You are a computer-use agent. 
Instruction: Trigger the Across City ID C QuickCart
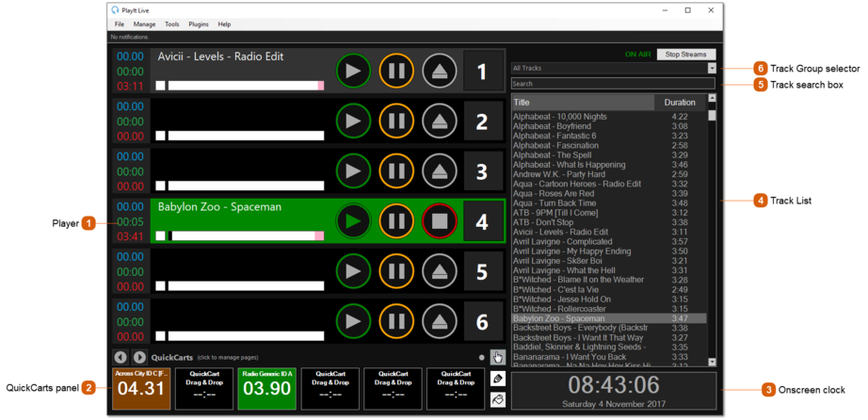tap(141, 389)
